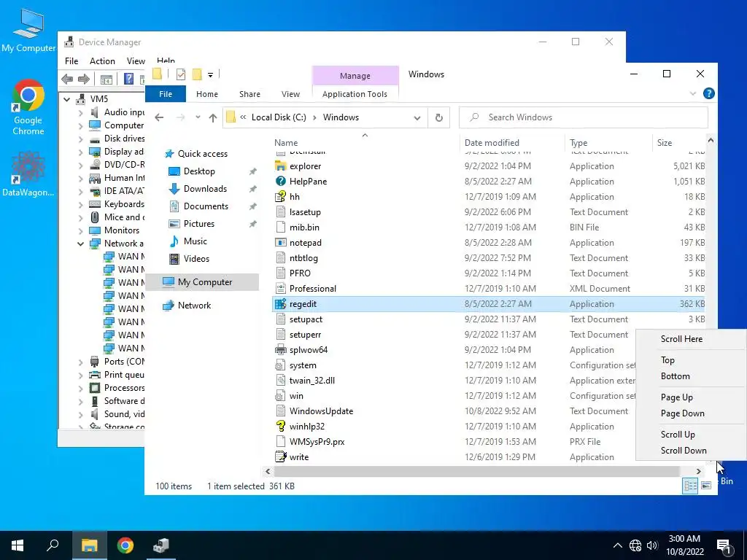Refresh the Windows folder view

tap(438, 117)
